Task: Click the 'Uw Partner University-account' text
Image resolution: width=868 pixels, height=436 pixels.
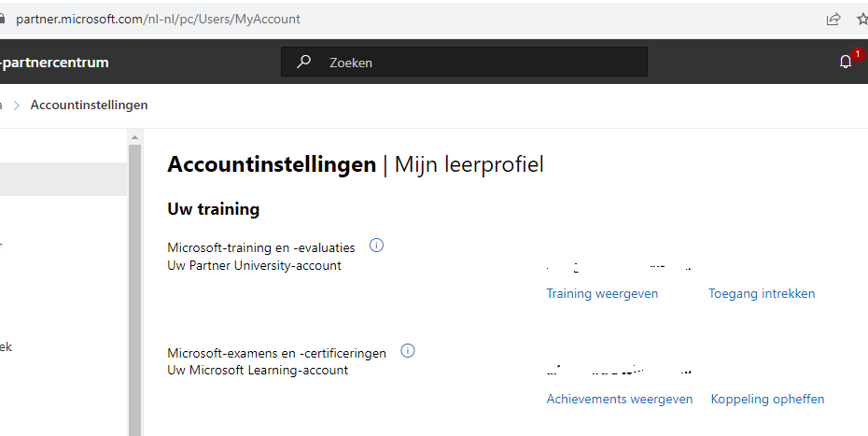Action: click(254, 265)
